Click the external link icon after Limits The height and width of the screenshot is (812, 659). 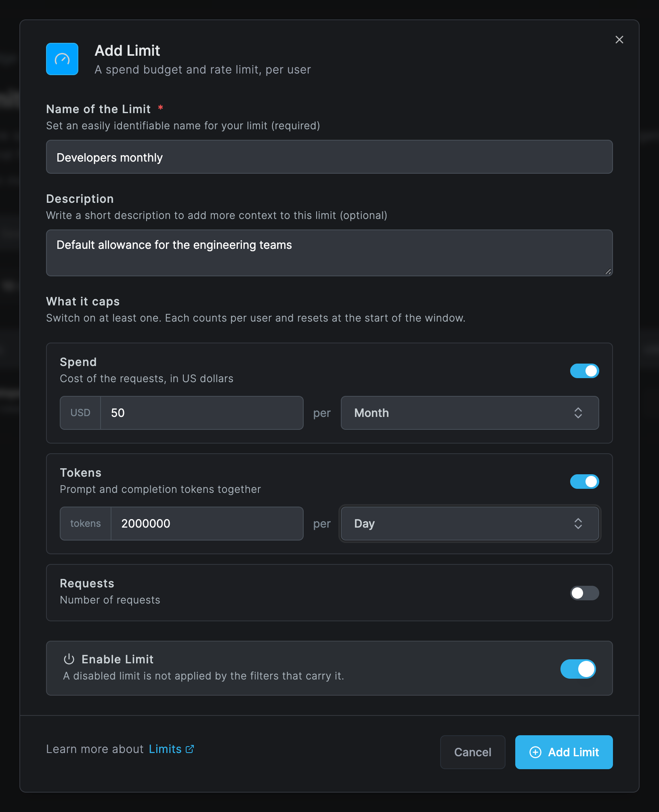click(x=190, y=749)
